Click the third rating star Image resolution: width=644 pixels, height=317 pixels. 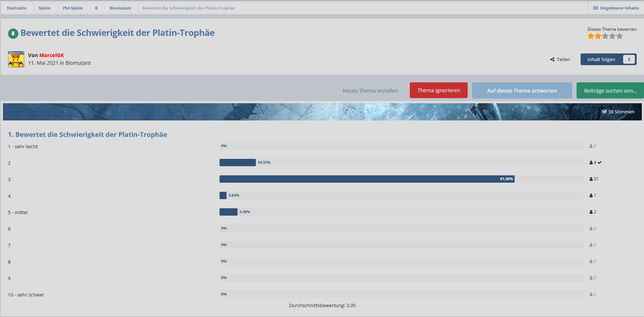605,36
